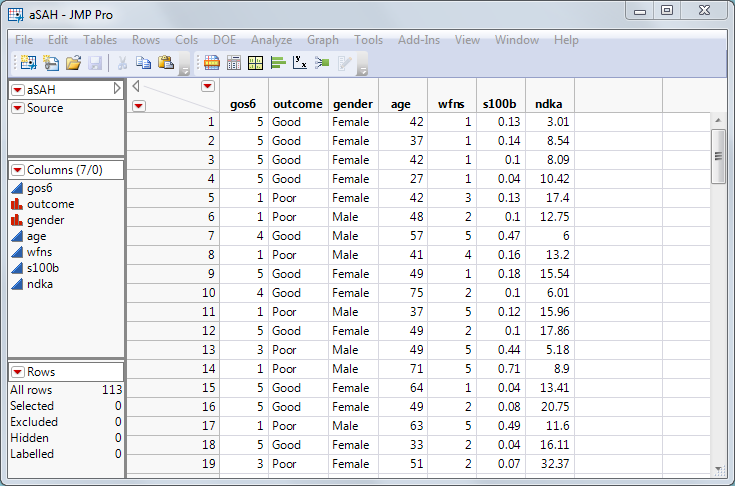Open the Rows panel red triangle menu
Viewport: 735px width, 486px height.
pyautogui.click(x=18, y=372)
